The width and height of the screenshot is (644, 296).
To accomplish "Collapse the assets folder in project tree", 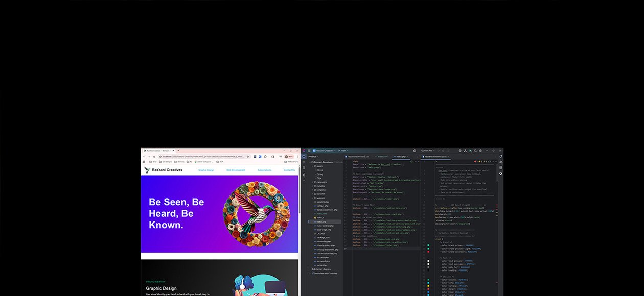I will [313, 166].
